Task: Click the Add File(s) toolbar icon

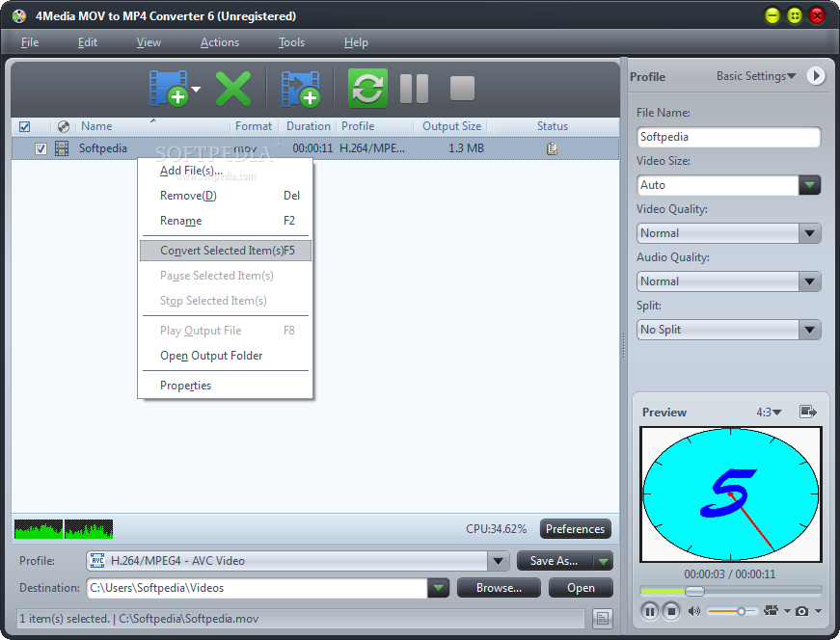Action: coord(168,89)
